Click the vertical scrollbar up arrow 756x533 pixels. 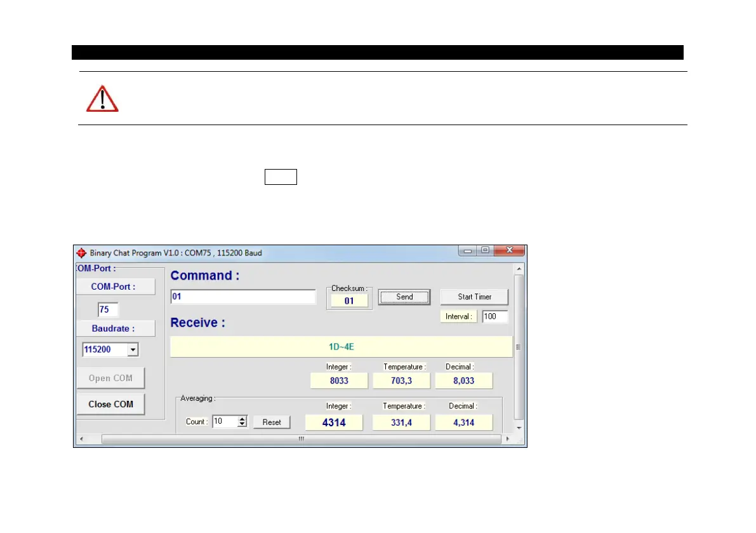click(x=519, y=269)
